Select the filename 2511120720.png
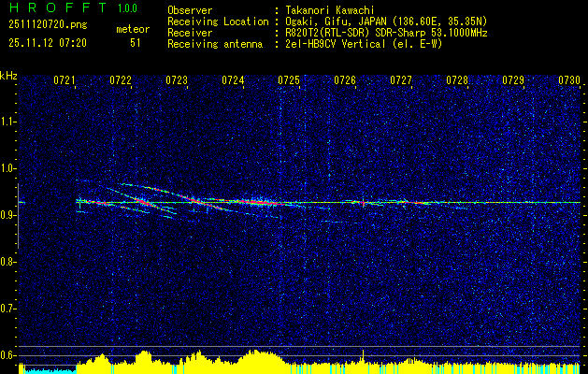This screenshot has width=588, height=374. 48,25
